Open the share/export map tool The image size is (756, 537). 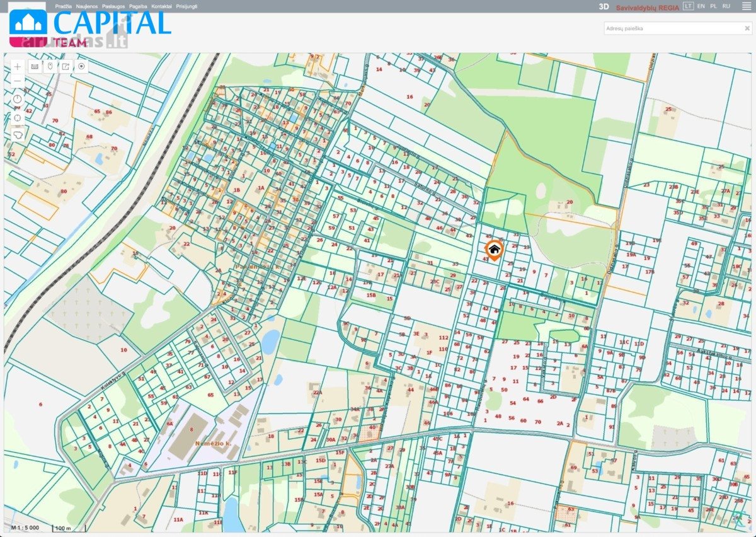66,66
